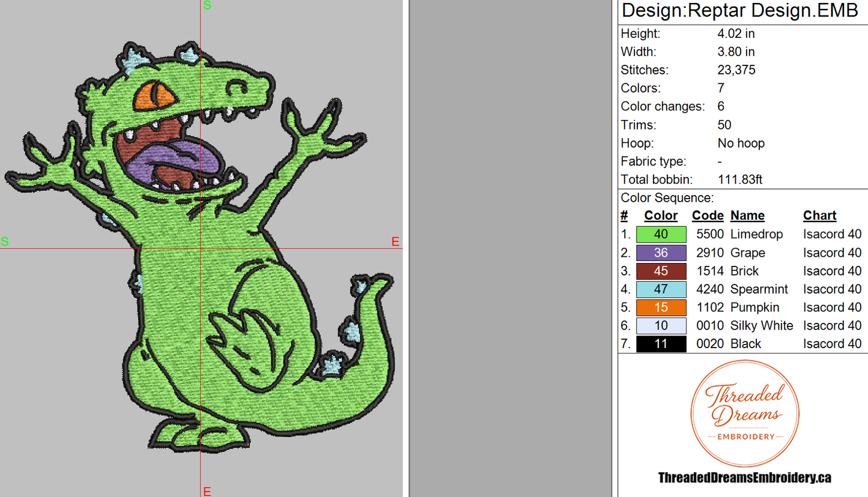Viewport: 868px width, 497px height.
Task: Click the Color column header
Action: click(661, 215)
